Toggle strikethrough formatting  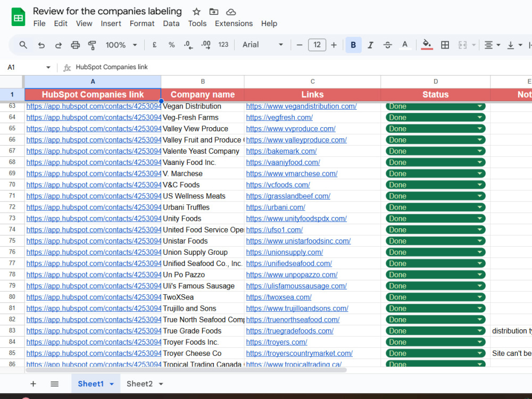coord(388,45)
